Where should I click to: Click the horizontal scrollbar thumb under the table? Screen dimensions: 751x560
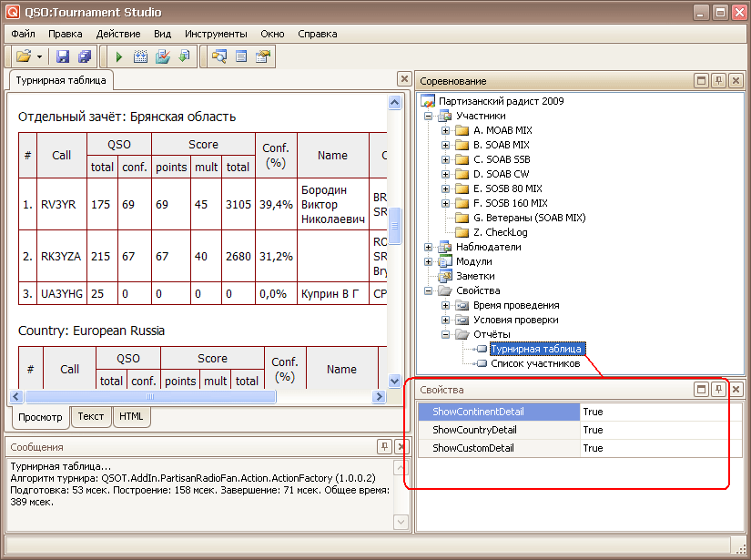(x=150, y=397)
